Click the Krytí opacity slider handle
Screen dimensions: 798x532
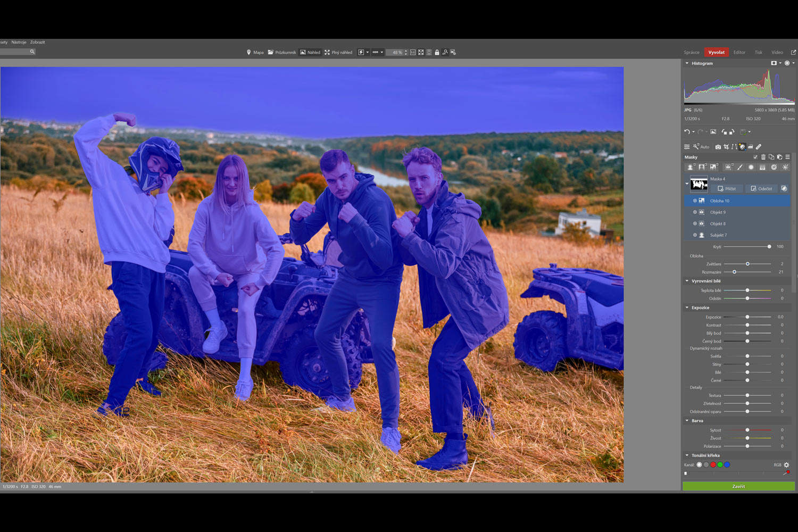(769, 247)
